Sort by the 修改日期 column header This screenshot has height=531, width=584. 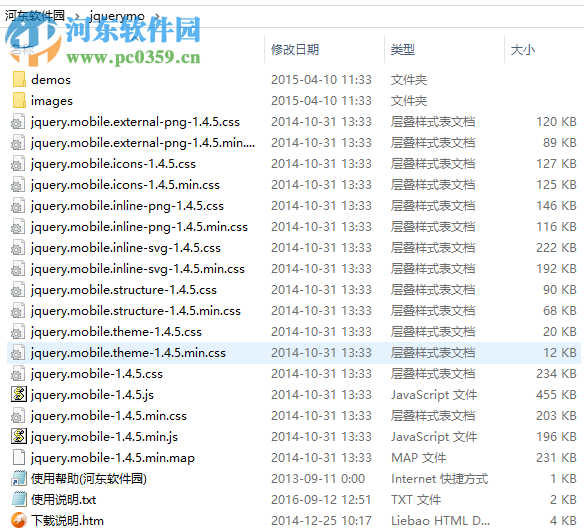pyautogui.click(x=295, y=50)
